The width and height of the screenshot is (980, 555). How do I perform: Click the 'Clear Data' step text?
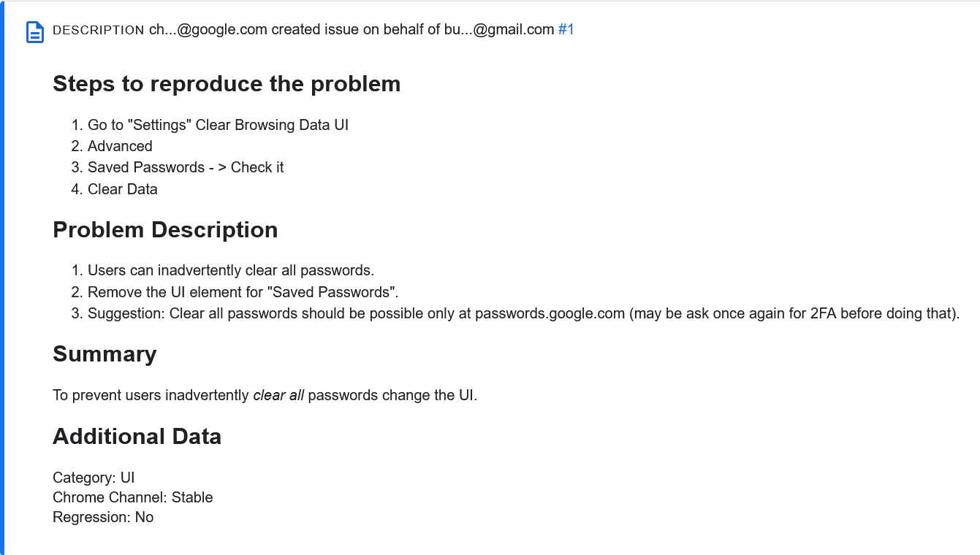tap(123, 189)
